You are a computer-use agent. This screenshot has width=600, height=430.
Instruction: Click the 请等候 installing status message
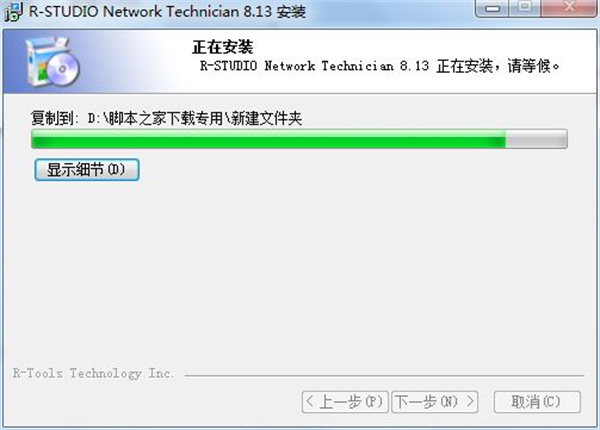pos(379,66)
